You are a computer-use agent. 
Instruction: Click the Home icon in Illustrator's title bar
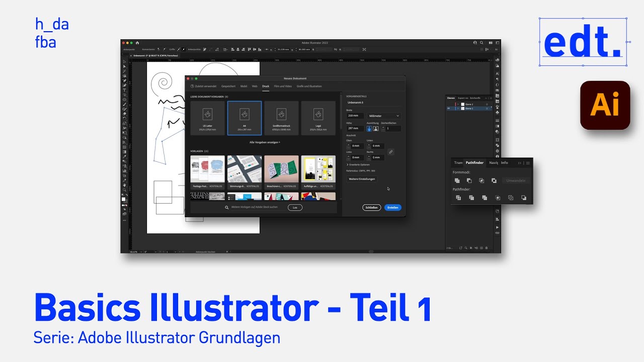(137, 43)
